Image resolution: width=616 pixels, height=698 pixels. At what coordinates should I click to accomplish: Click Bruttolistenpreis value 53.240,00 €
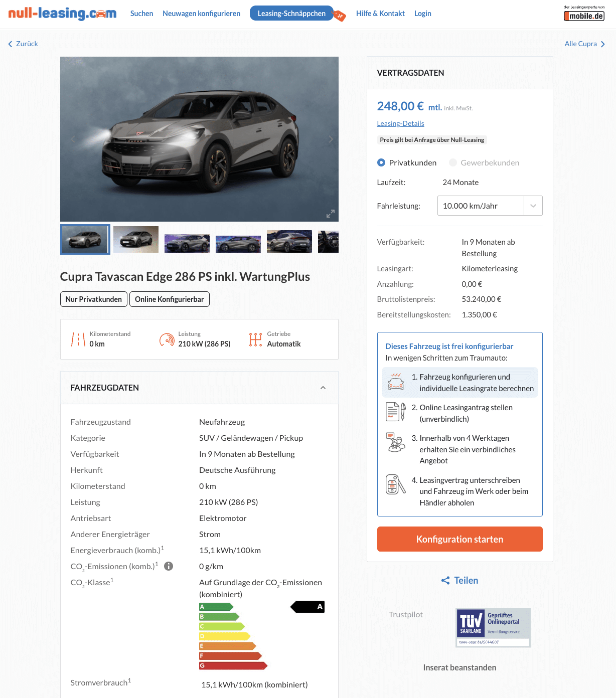[482, 299]
